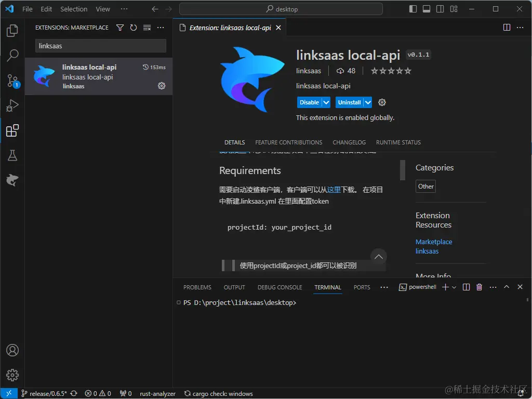Close the terminal panel
Image resolution: width=532 pixels, height=399 pixels.
coord(520,287)
